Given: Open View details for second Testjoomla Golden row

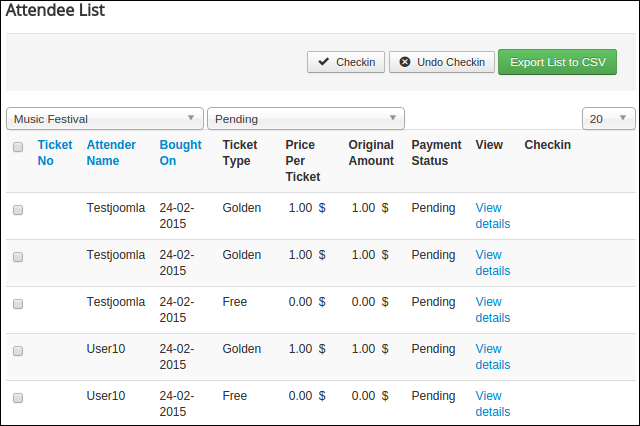Looking at the screenshot, I should 492,263.
